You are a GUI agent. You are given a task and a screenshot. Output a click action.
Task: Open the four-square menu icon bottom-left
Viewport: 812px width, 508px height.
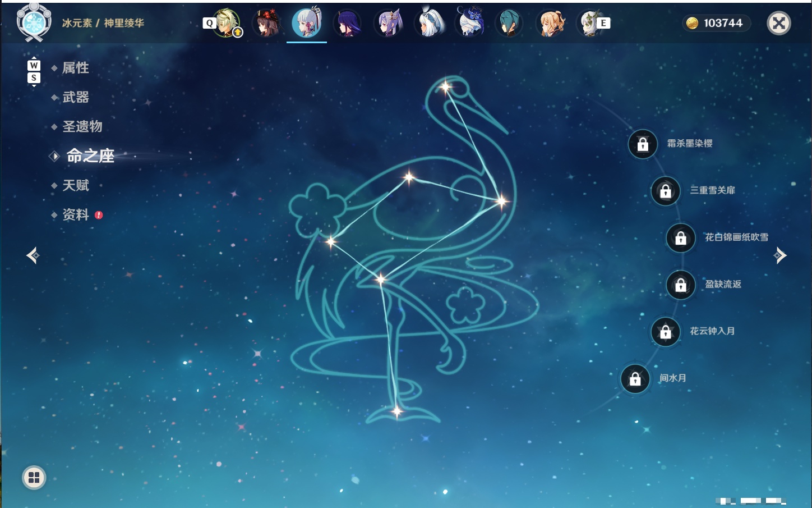pyautogui.click(x=34, y=478)
